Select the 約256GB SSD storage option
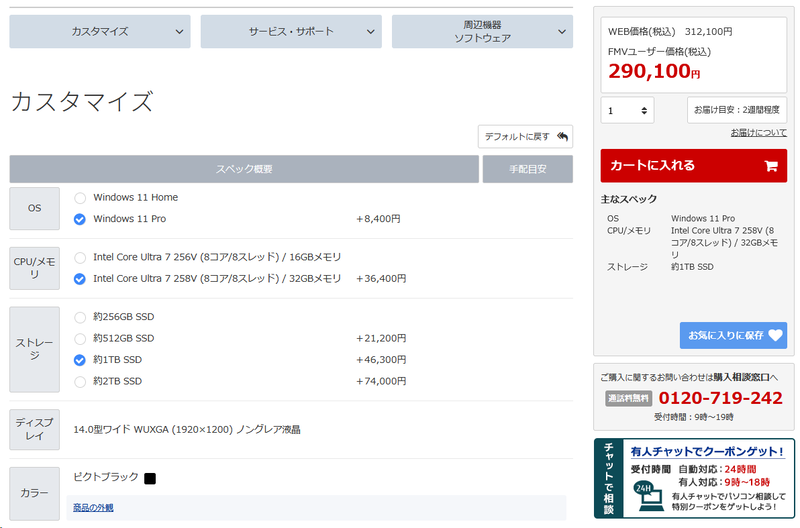The width and height of the screenshot is (800, 528). pos(80,317)
